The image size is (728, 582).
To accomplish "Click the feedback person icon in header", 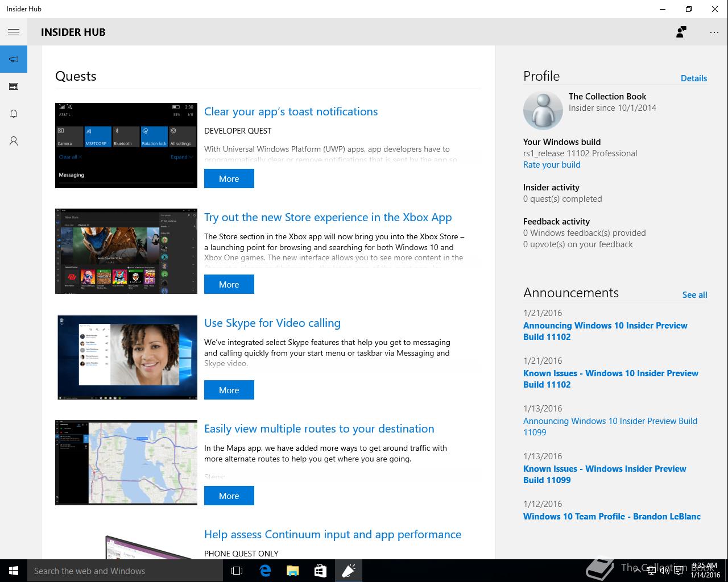I will coord(681,32).
